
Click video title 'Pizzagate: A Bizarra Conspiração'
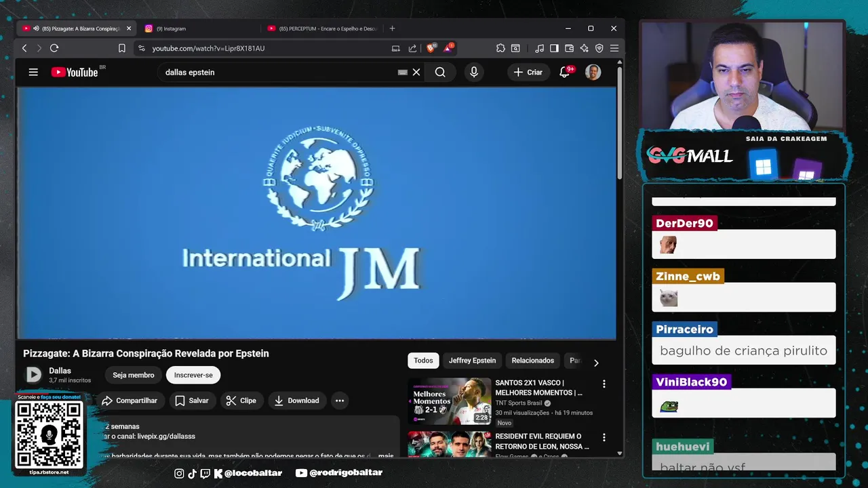tap(146, 353)
